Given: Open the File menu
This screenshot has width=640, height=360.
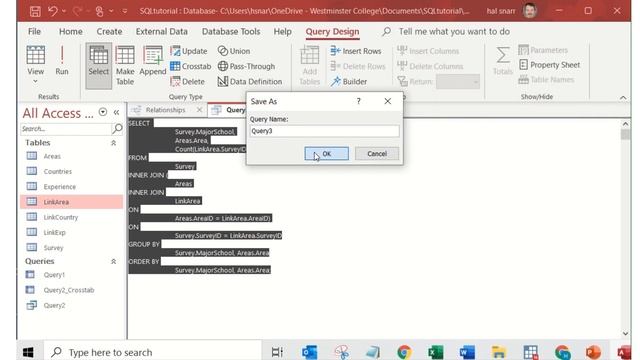Looking at the screenshot, I should click(x=34, y=31).
